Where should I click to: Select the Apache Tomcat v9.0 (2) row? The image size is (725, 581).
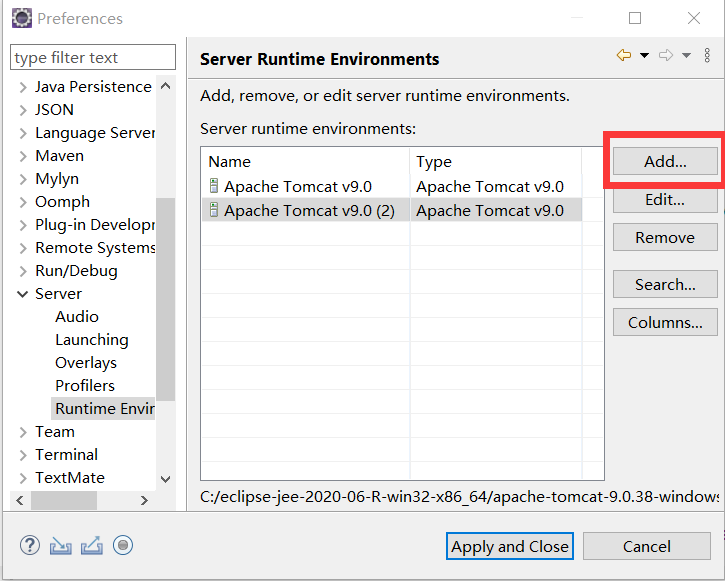point(309,210)
